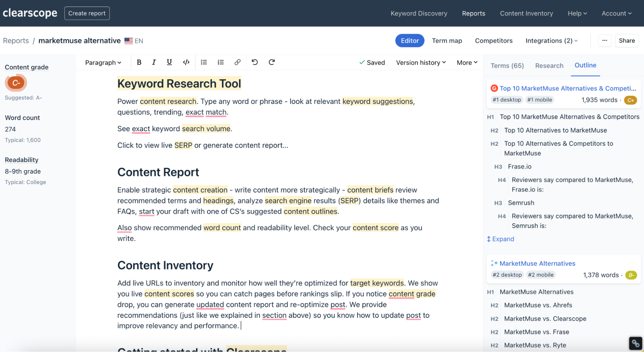Redo the last undone edit
Viewport: 644px width, 352px height.
272,62
